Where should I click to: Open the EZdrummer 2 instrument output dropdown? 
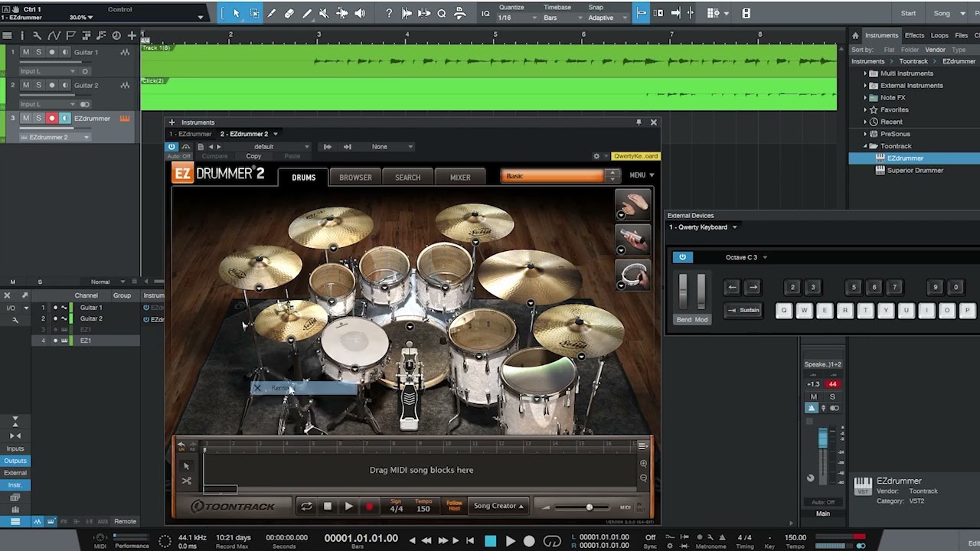click(54, 137)
